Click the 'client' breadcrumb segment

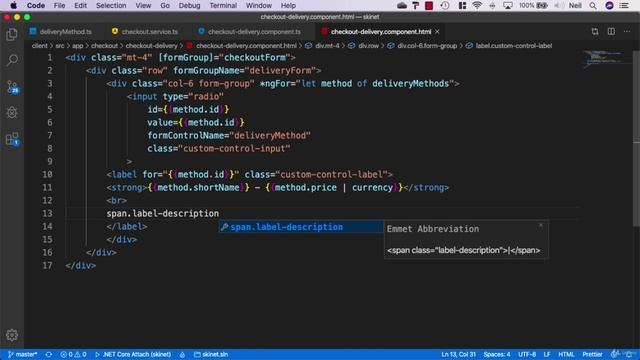[40, 46]
